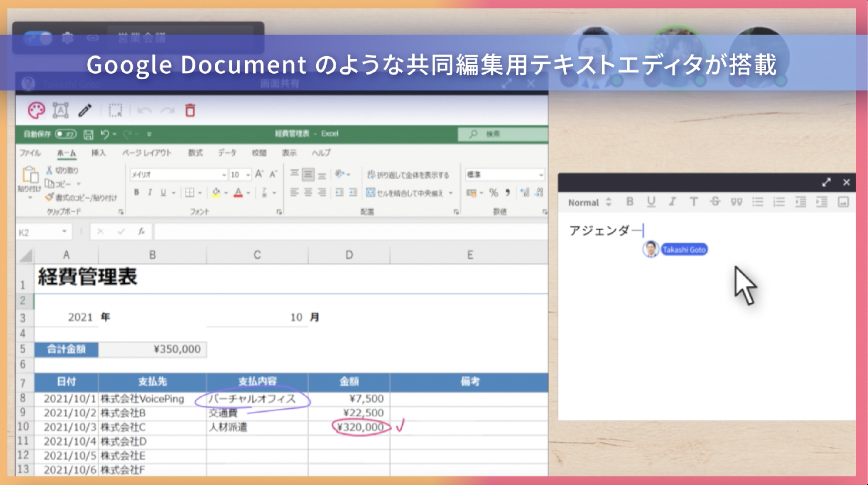Click the Excel formula bar

(x=350, y=232)
